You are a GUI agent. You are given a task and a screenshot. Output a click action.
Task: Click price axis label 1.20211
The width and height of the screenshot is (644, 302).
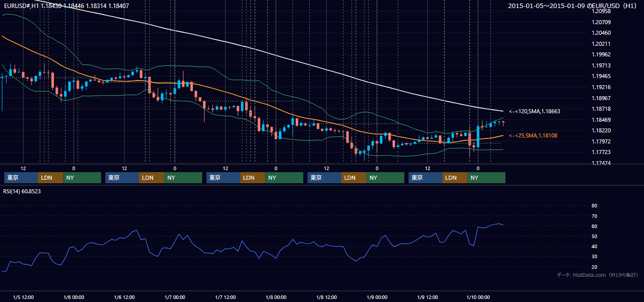(601, 44)
